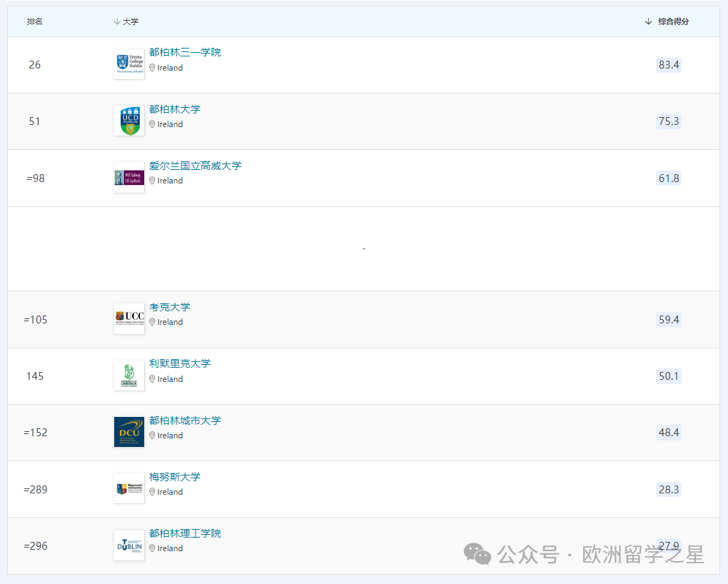Open 都柏林大学 university link
This screenshot has height=584, width=728.
[x=175, y=109]
